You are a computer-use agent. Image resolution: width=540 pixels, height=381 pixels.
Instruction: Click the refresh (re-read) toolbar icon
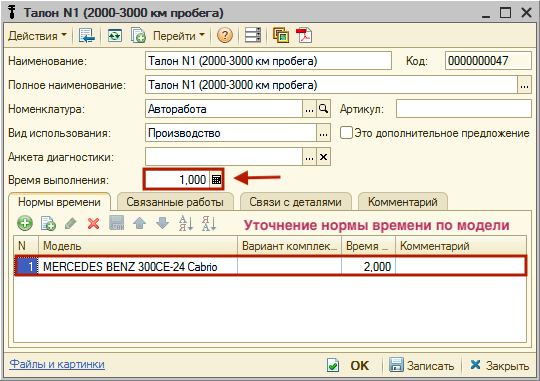tap(115, 35)
